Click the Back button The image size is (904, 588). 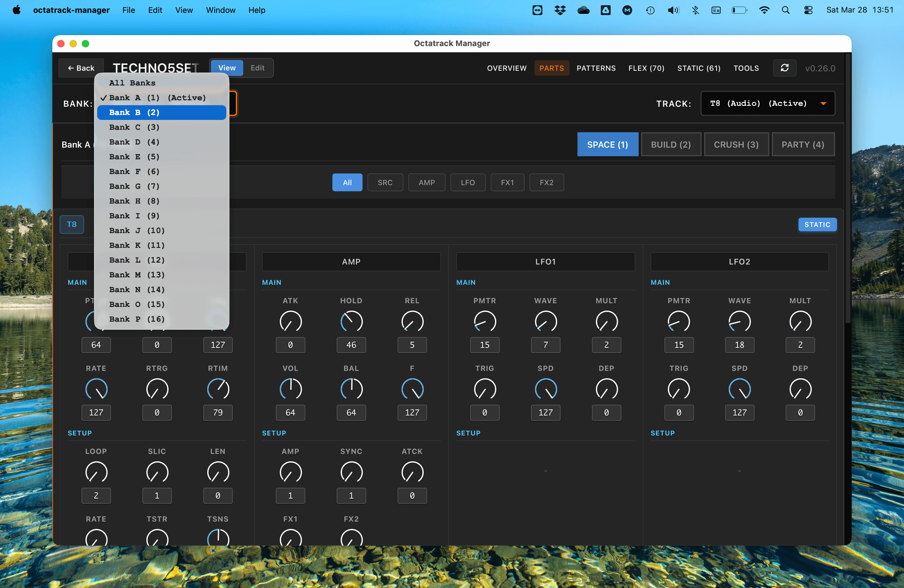pyautogui.click(x=81, y=68)
